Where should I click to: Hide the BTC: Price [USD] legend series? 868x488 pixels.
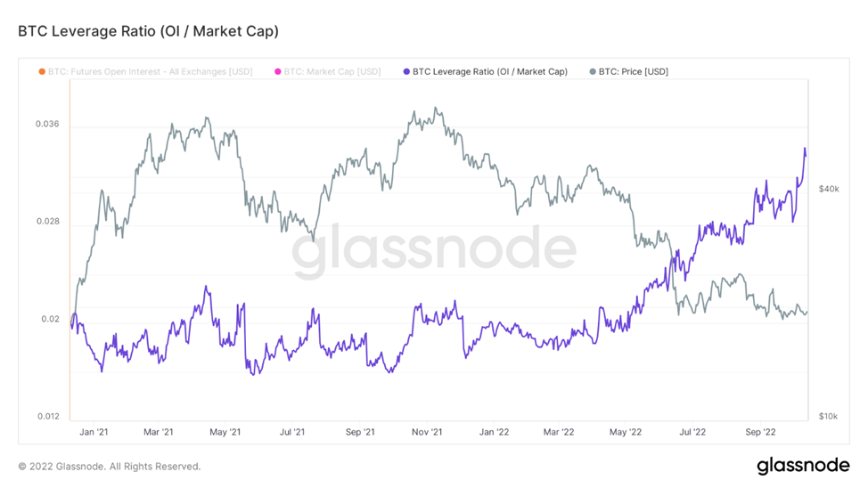point(633,71)
